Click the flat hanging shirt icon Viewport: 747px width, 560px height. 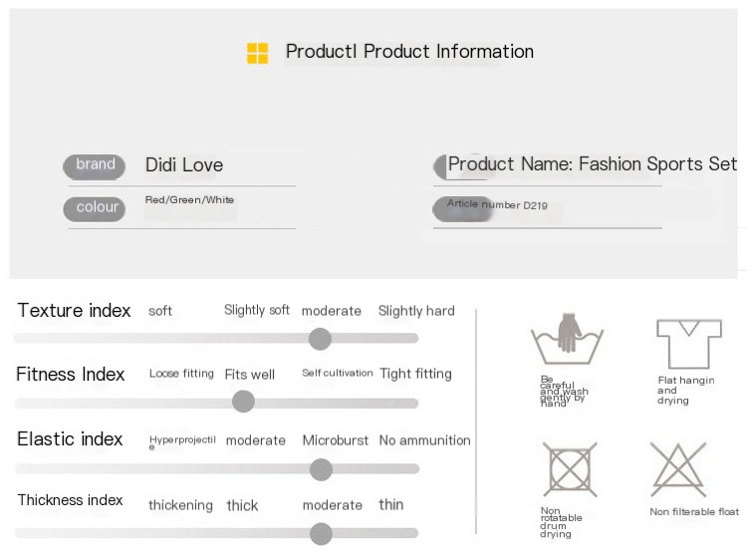688,344
